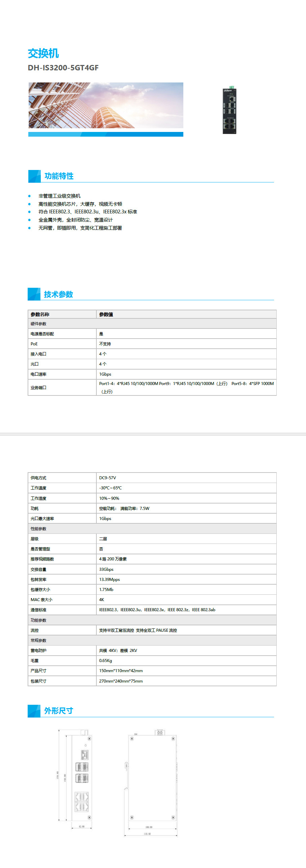Click the 供电方式 value DC9-57V
The width and height of the screenshot is (306, 868).
coord(108,478)
